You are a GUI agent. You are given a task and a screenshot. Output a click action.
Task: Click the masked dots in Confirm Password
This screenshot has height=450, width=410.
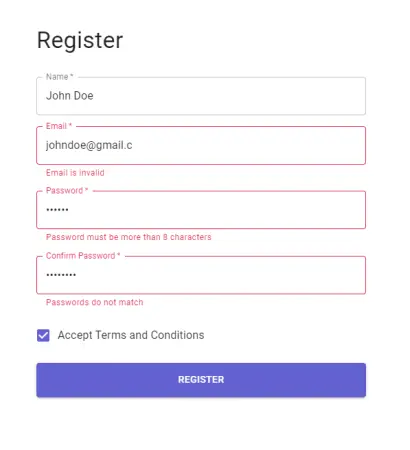61,275
